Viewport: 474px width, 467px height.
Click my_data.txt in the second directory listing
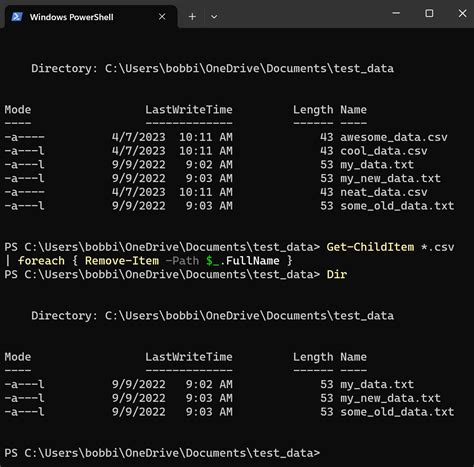[x=377, y=384]
